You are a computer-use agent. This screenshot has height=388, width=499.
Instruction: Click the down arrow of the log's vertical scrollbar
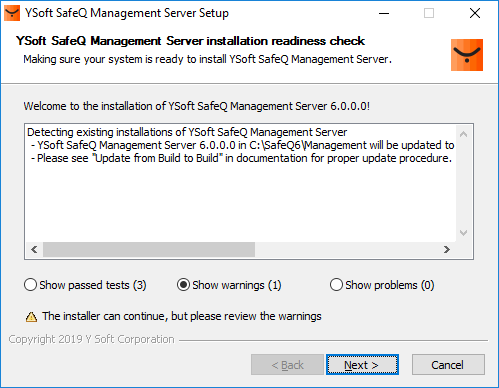[x=463, y=233]
